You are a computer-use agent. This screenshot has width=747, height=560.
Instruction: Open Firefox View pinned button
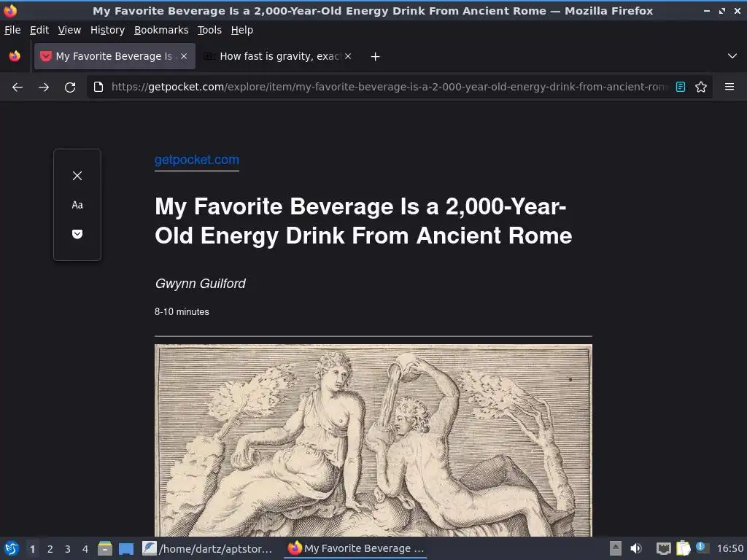pyautogui.click(x=15, y=56)
